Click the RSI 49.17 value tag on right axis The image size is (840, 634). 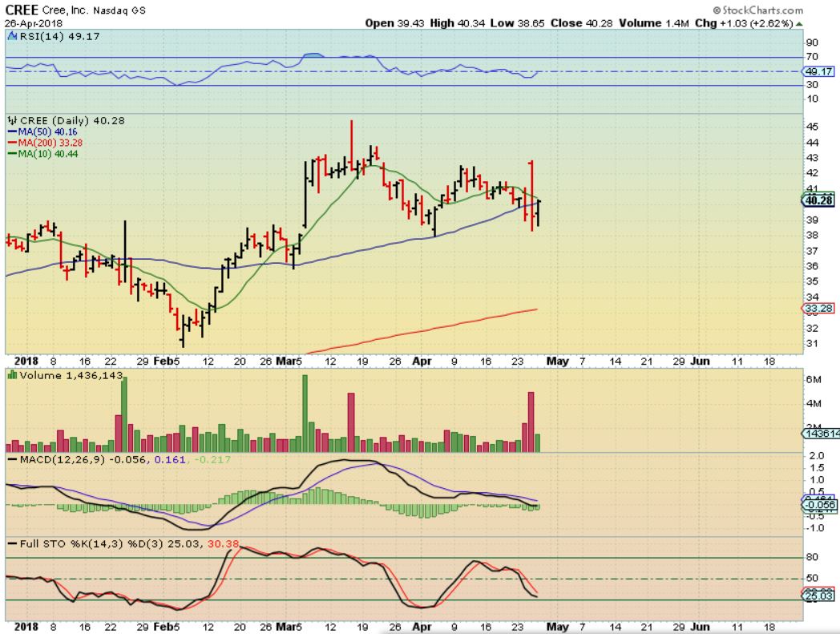(x=818, y=71)
